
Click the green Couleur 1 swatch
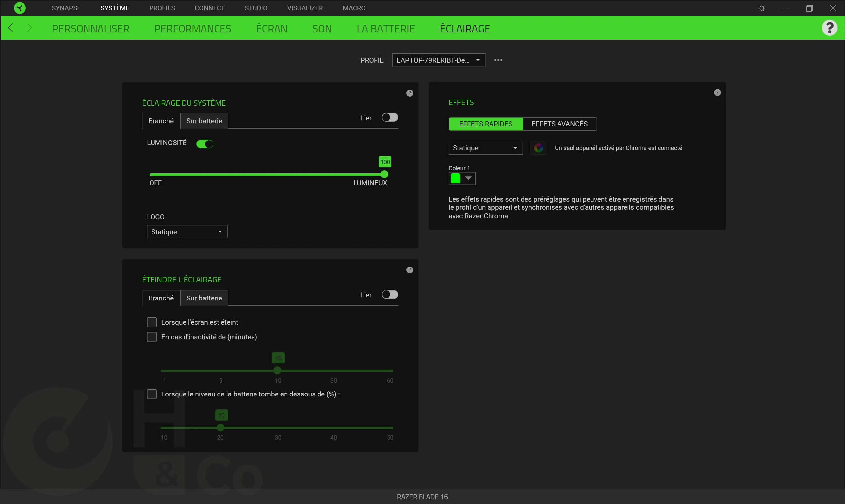[x=455, y=178]
